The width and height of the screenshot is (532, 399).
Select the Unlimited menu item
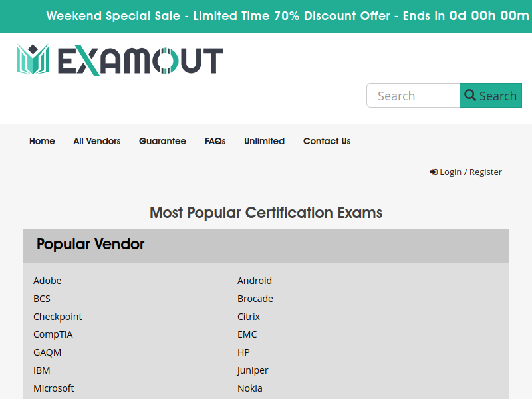tap(264, 141)
